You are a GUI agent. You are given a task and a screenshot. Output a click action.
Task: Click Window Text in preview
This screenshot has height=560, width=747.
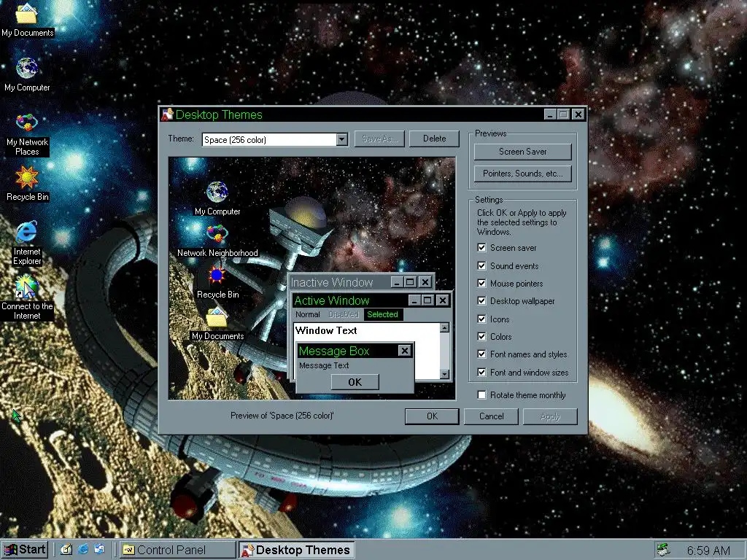tap(326, 330)
